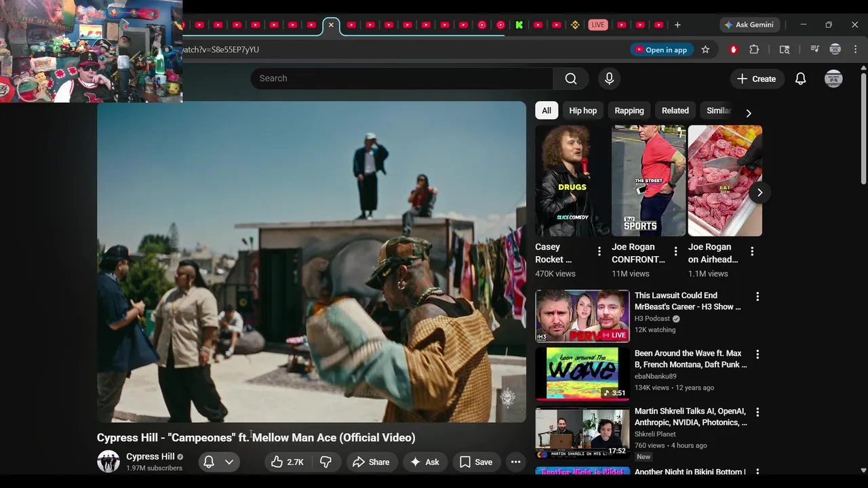This screenshot has width=868, height=488.
Task: Open 'This Lawsuit Could End MrBeast's Career' title
Action: [688, 301]
